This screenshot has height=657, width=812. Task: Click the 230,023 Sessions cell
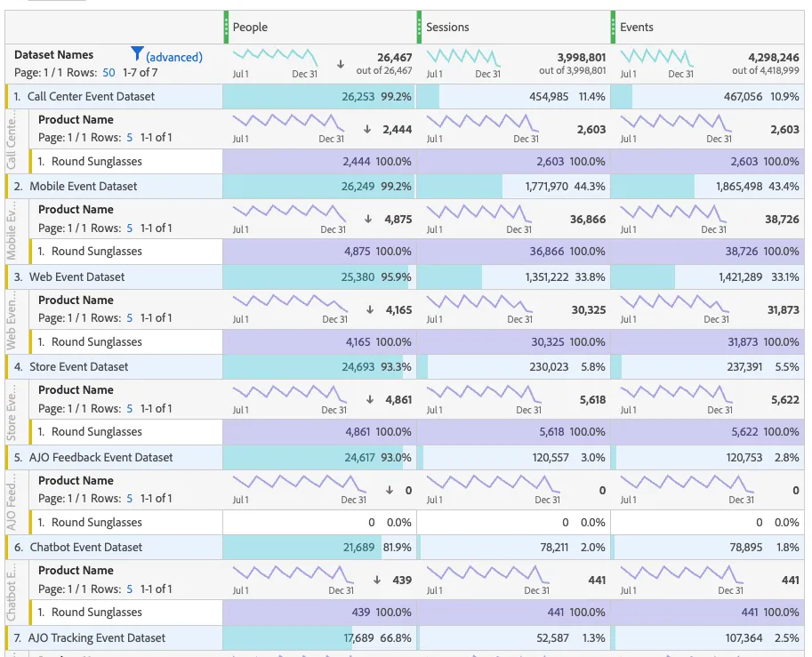click(x=514, y=367)
